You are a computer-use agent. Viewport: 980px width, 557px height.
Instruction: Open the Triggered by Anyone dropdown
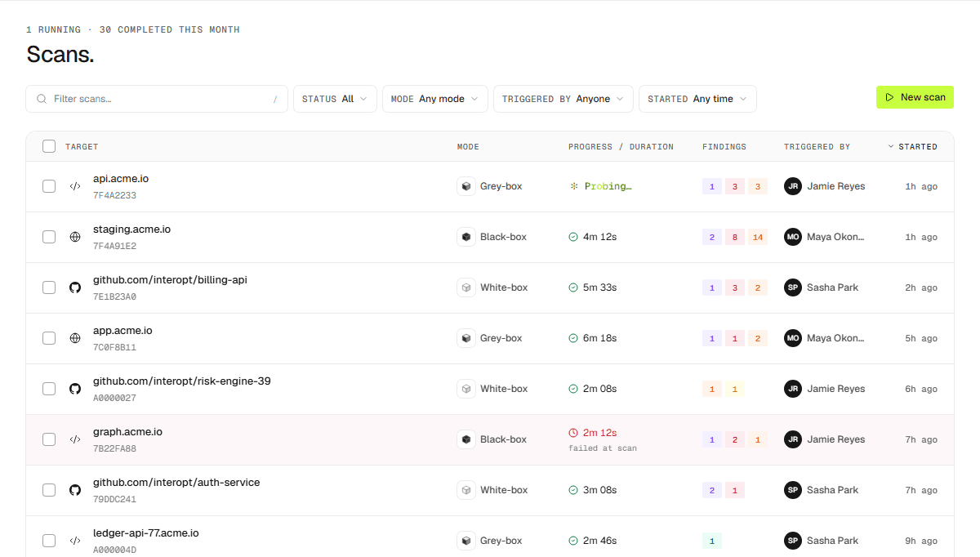click(x=563, y=99)
